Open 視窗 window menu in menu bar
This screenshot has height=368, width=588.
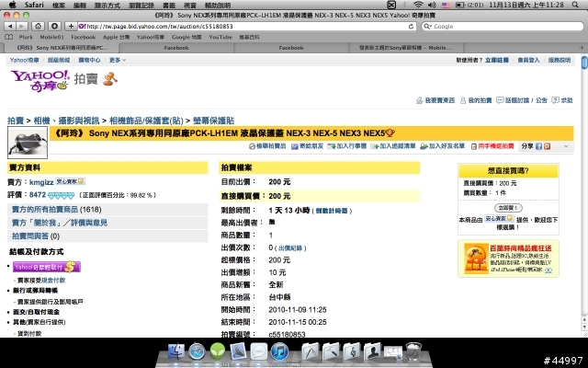click(x=190, y=5)
